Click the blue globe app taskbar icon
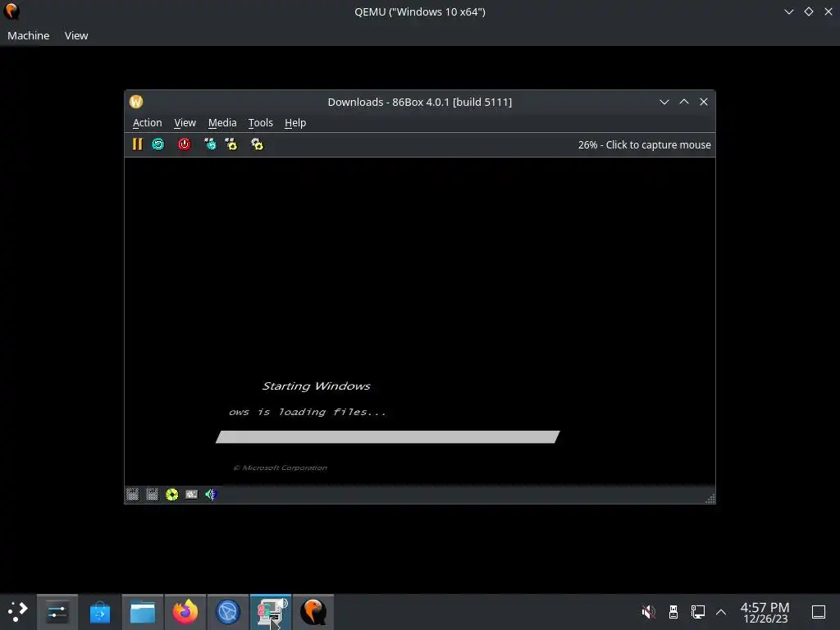The height and width of the screenshot is (630, 840). pyautogui.click(x=228, y=612)
